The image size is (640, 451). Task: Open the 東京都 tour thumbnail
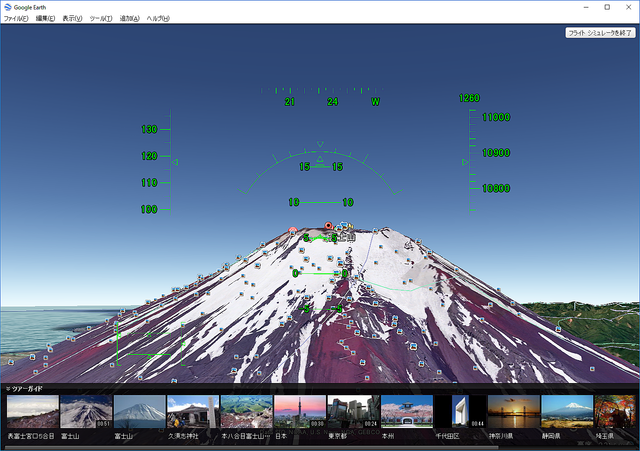click(x=352, y=412)
